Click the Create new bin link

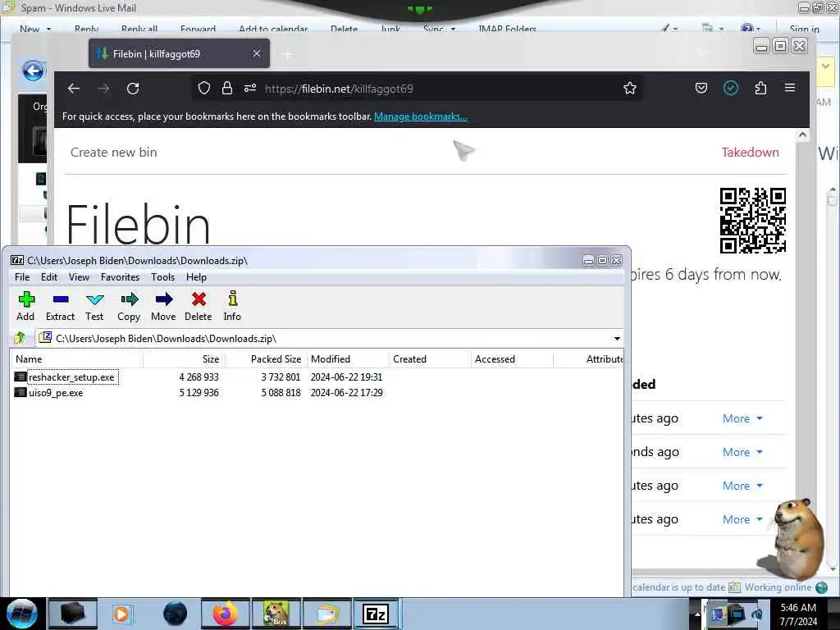point(113,152)
